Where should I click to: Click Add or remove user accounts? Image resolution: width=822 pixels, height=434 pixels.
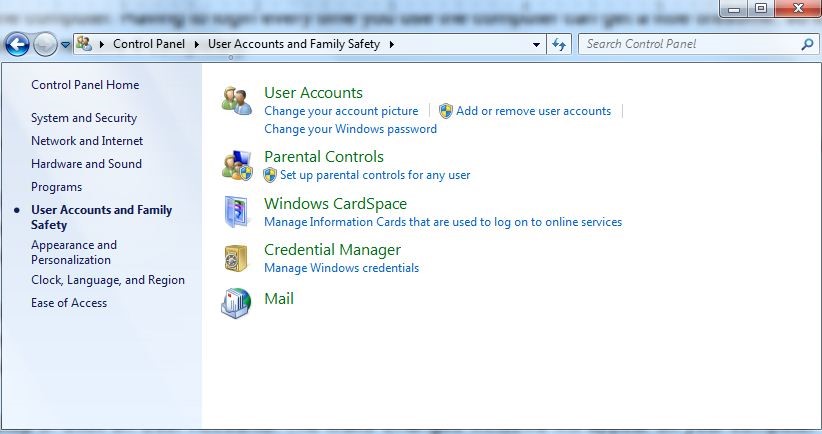[x=534, y=111]
